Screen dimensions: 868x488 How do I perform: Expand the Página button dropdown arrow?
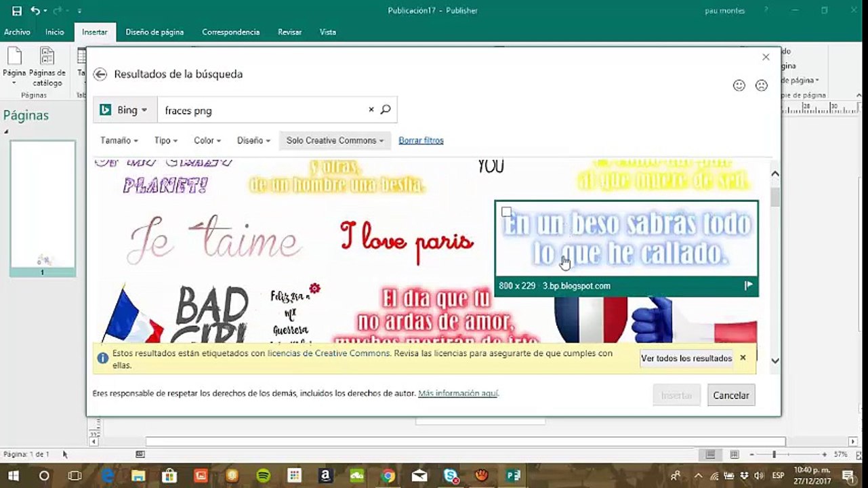pos(14,83)
